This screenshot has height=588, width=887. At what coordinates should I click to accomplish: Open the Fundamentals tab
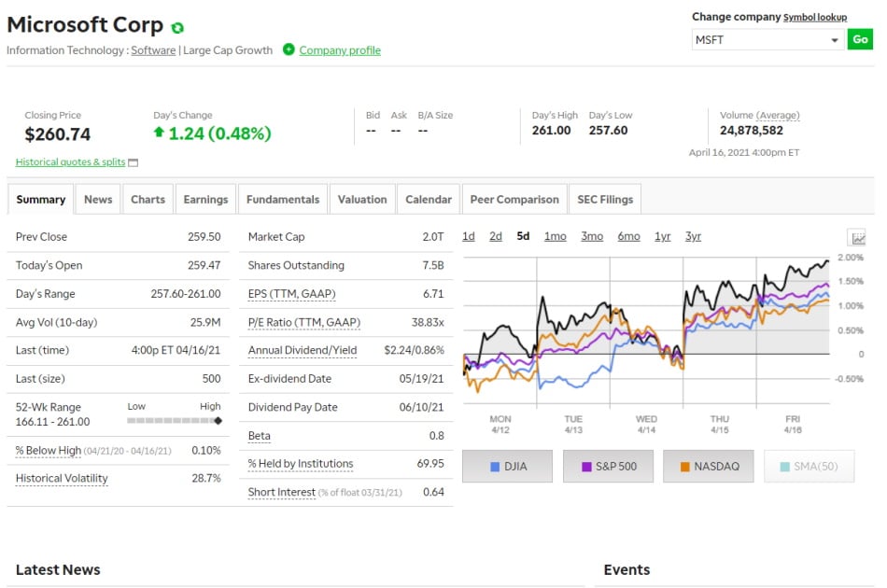283,200
